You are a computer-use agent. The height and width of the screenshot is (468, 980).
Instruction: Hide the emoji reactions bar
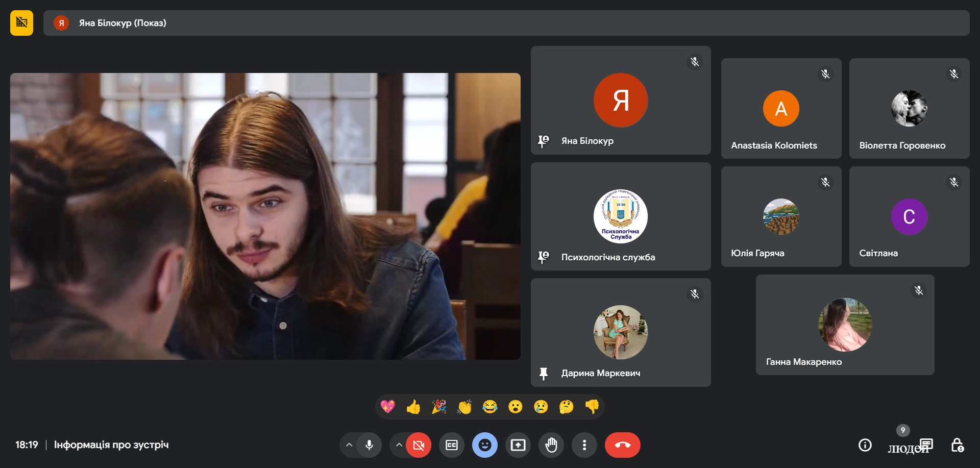pos(485,445)
